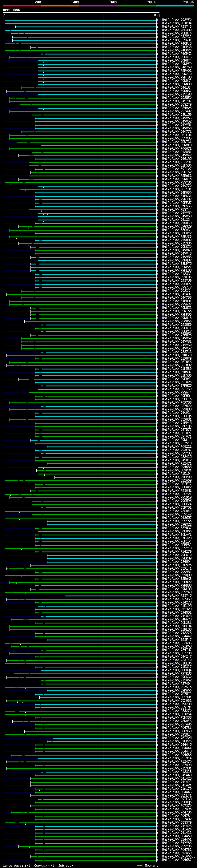This screenshot has height=868, width=197.
Task: Select hit label UniRef100_Q9C5R6
Action: (x=177, y=501)
